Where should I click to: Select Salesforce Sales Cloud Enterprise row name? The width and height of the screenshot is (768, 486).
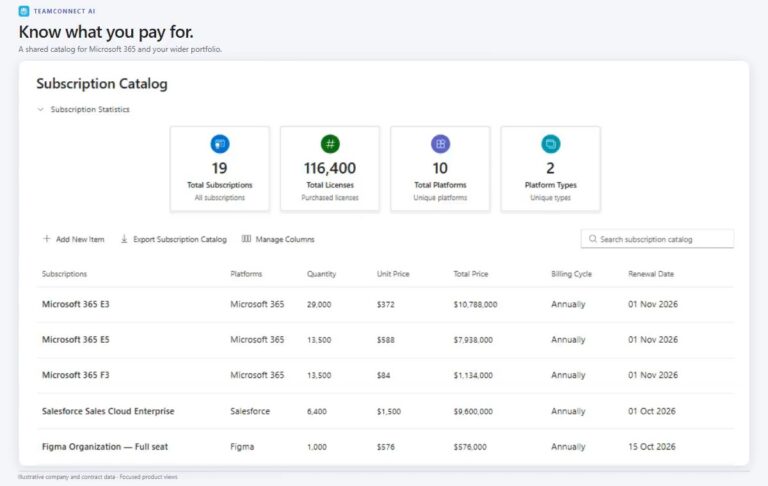pos(108,411)
